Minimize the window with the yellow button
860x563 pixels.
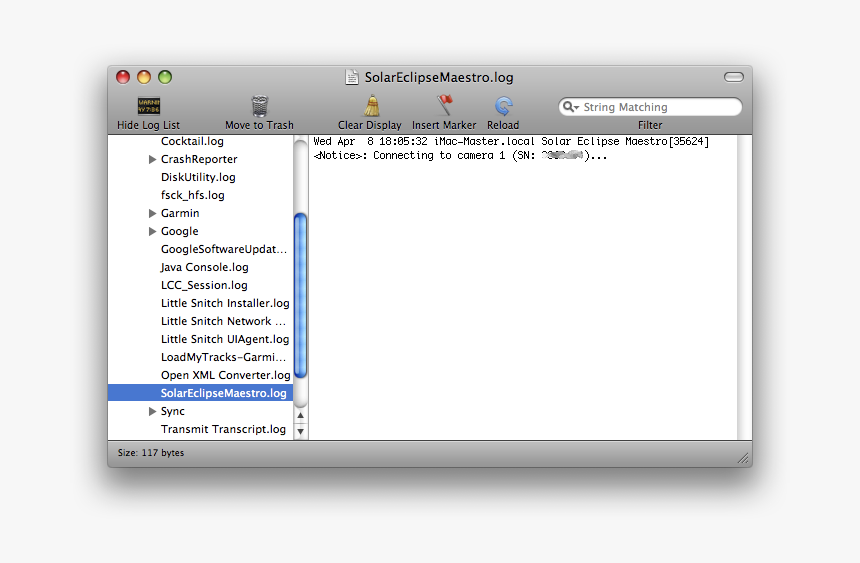pos(144,77)
